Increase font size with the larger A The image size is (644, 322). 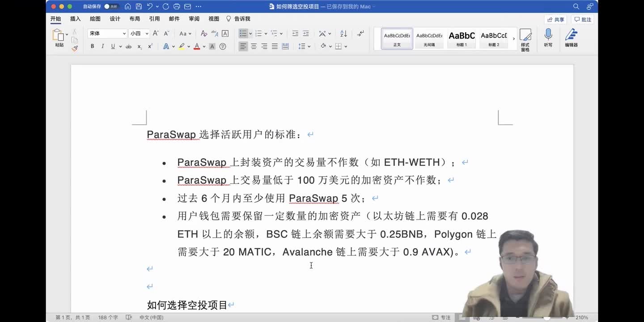click(x=156, y=34)
